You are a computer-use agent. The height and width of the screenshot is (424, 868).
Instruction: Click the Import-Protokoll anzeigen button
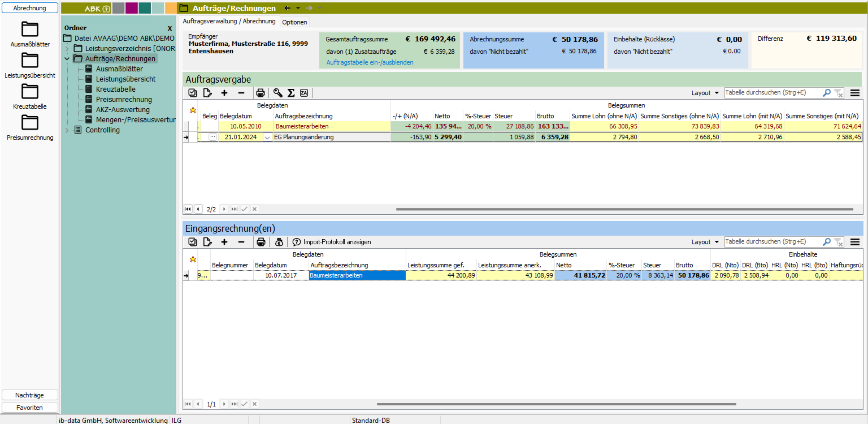[x=332, y=242]
